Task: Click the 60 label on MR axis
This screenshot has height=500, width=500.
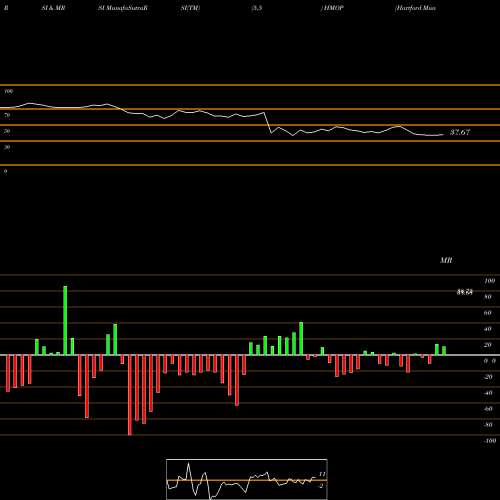Action: click(488, 313)
